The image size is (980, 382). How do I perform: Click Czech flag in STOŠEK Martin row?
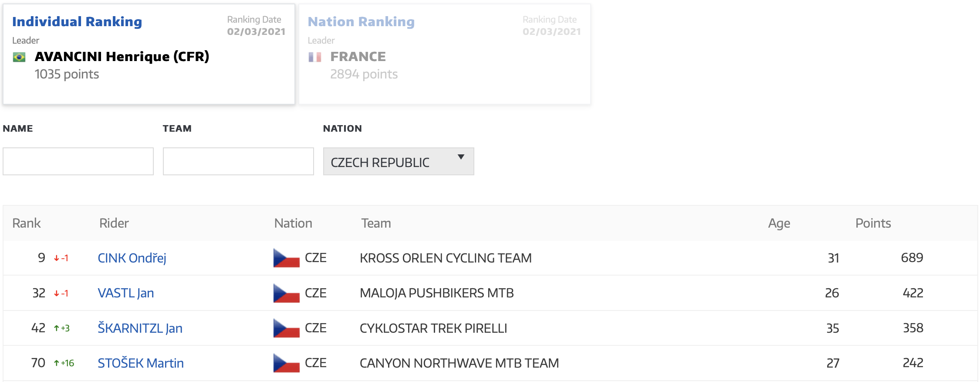tap(286, 363)
